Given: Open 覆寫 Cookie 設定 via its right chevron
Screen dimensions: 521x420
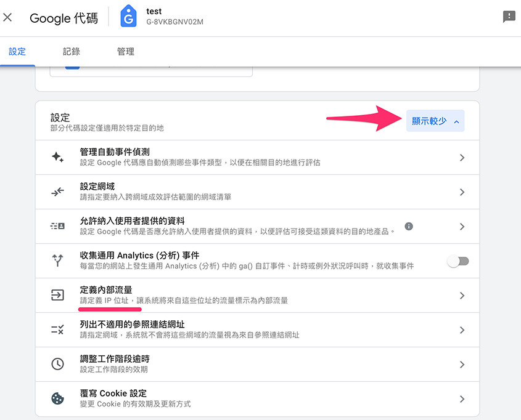Looking at the screenshot, I should click(462, 399).
